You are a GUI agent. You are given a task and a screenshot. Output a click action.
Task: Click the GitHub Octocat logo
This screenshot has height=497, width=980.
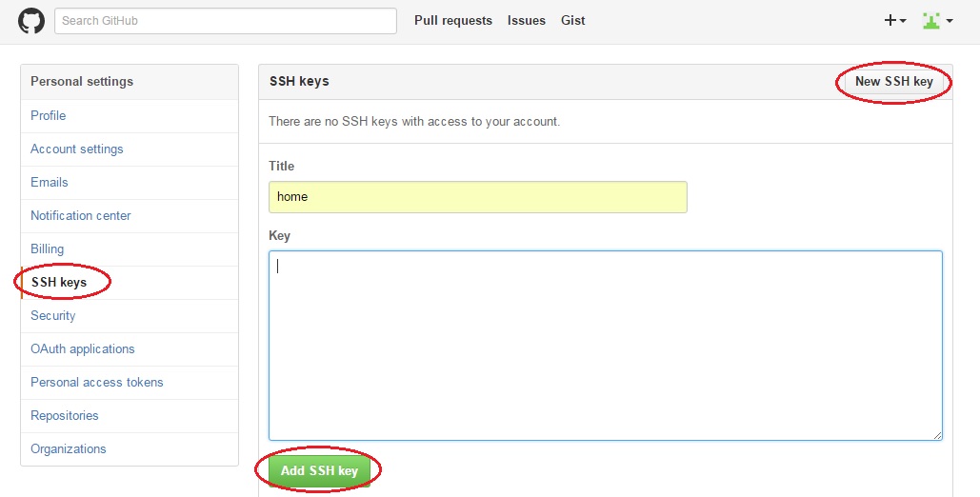tap(31, 21)
